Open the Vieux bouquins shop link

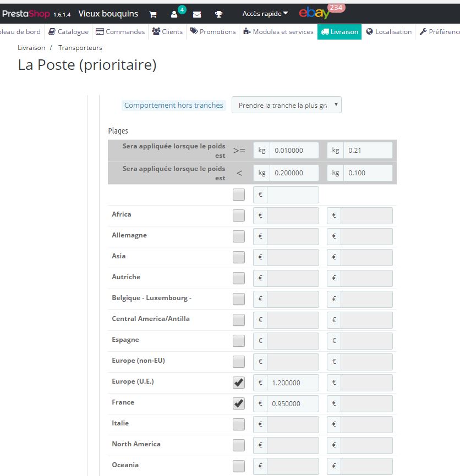click(x=108, y=14)
